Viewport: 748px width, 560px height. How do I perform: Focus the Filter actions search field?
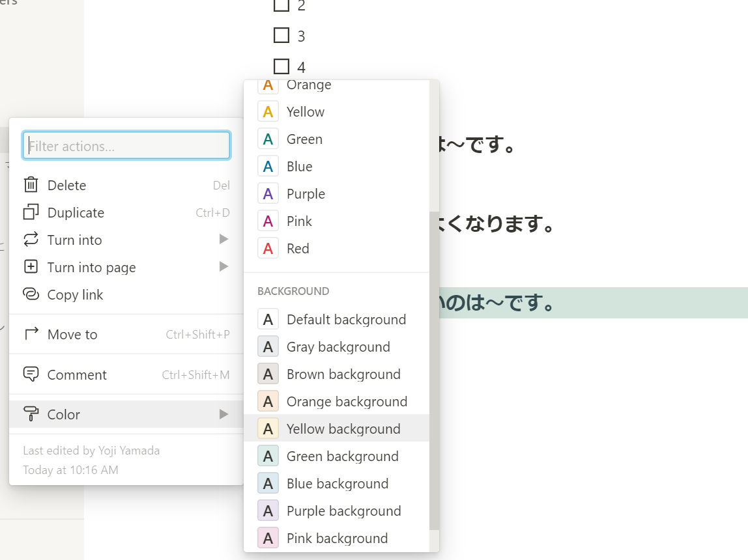pos(126,145)
